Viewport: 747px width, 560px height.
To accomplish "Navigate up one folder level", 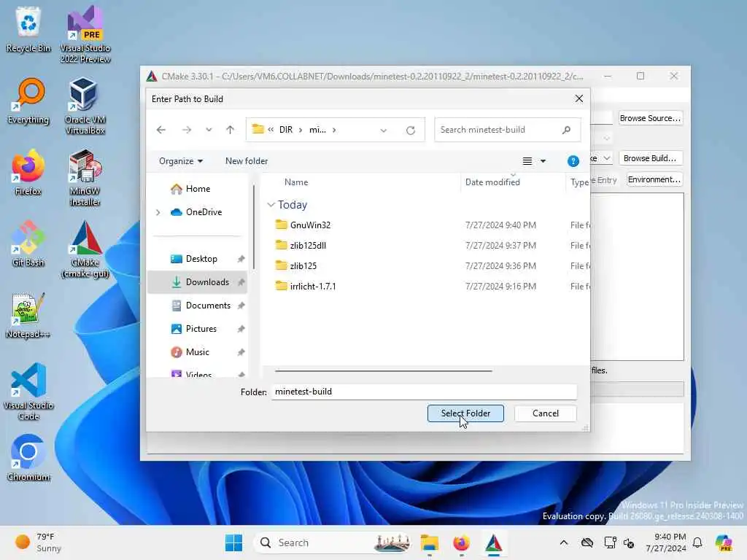I will [230, 130].
